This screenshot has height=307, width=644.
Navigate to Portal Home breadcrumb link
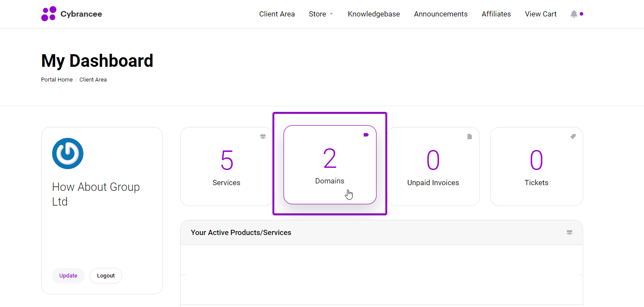click(x=56, y=79)
